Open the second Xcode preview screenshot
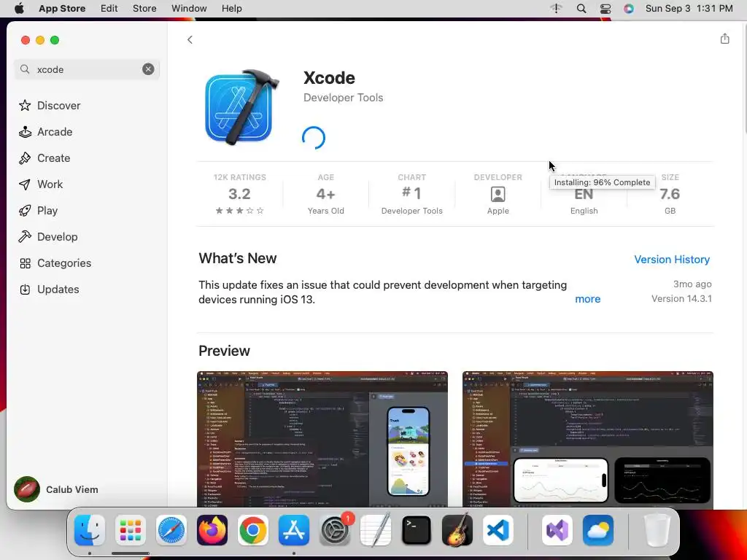Image resolution: width=747 pixels, height=560 pixels. point(587,439)
